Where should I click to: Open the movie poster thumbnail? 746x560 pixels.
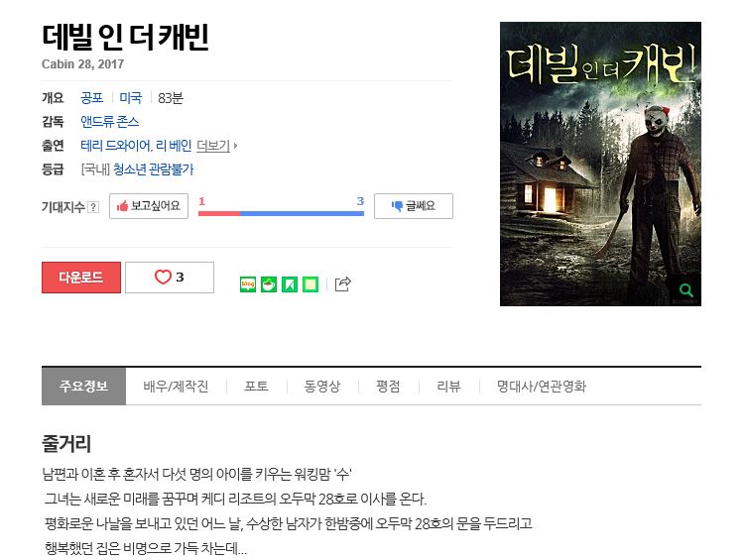[600, 164]
